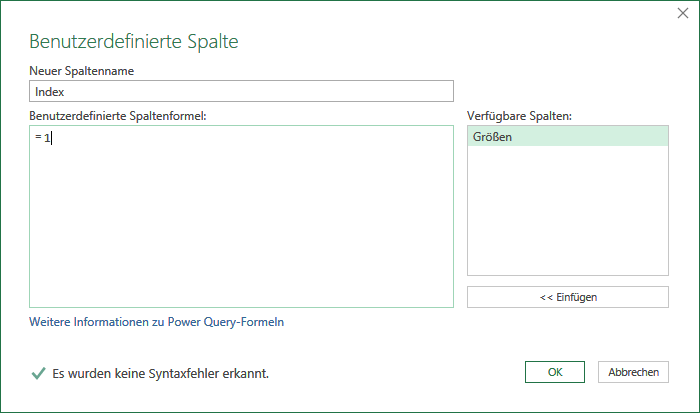Click the double arrows on the Einfügen button
Screen dimensions: 700x413
tap(546, 297)
